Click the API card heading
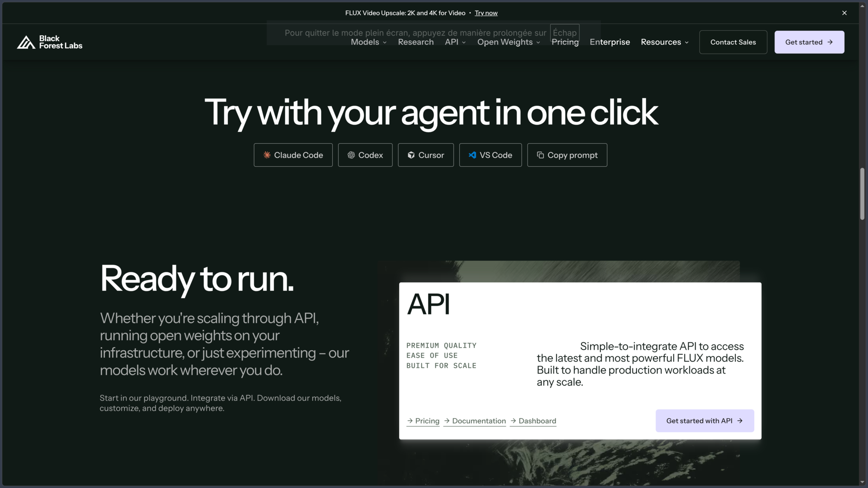The image size is (868, 488). tap(428, 304)
